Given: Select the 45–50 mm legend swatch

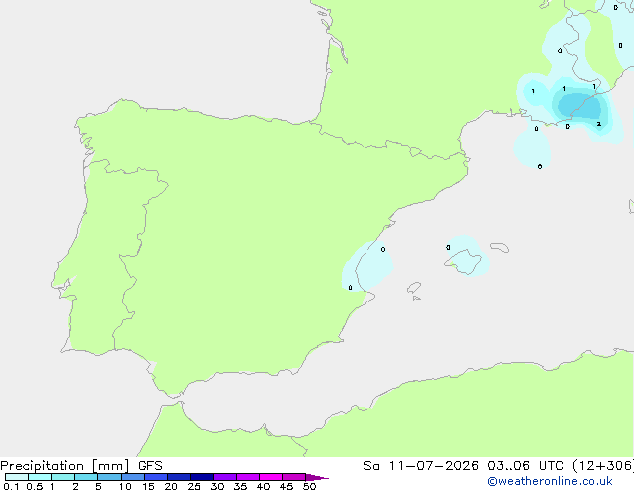Looking at the screenshot, I should (294, 477).
